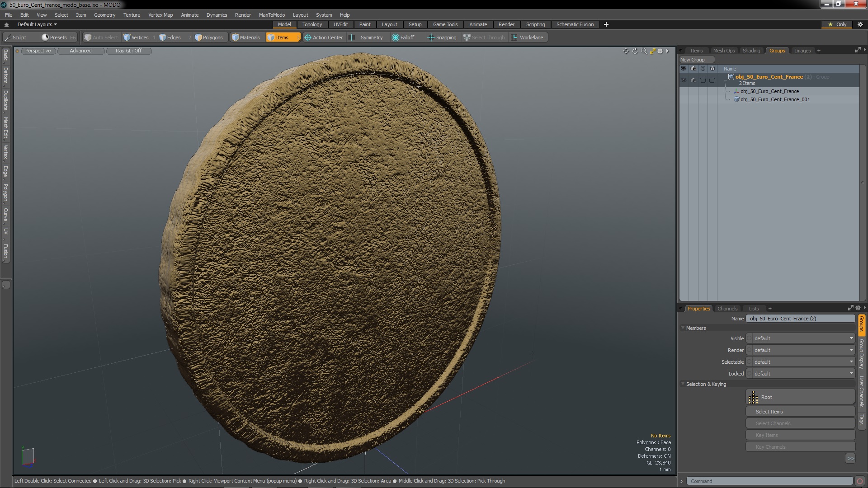Collapse the Selection & Keying section
868x488 pixels.
[683, 384]
